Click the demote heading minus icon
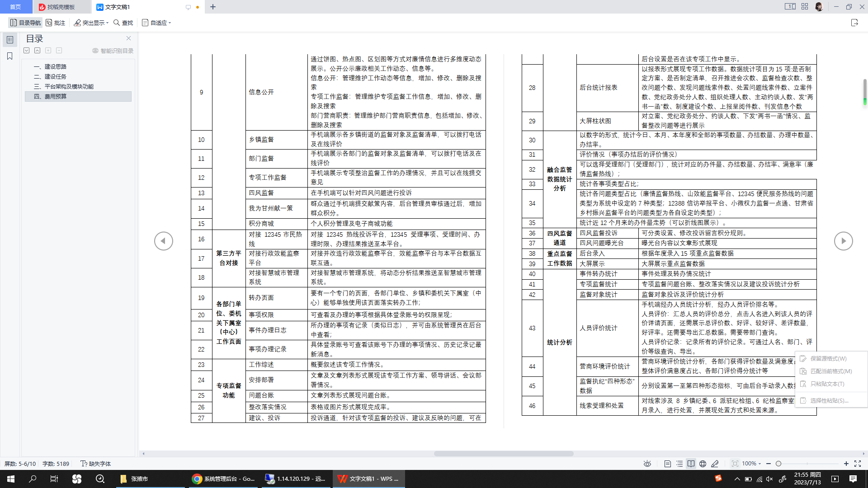Image resolution: width=868 pixels, height=488 pixels. 59,51
